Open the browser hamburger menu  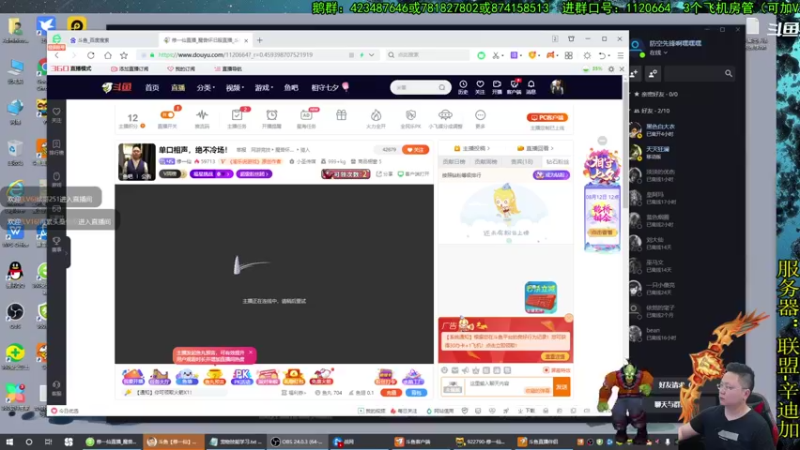(x=620, y=55)
